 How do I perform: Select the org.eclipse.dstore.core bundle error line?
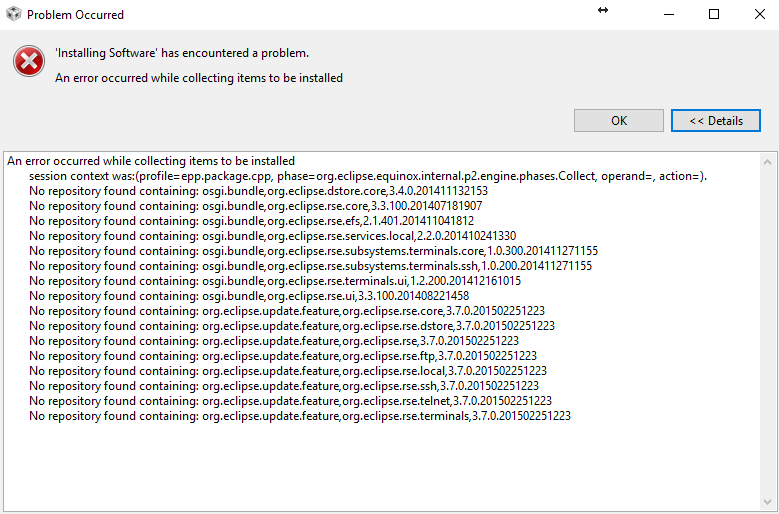click(x=258, y=191)
